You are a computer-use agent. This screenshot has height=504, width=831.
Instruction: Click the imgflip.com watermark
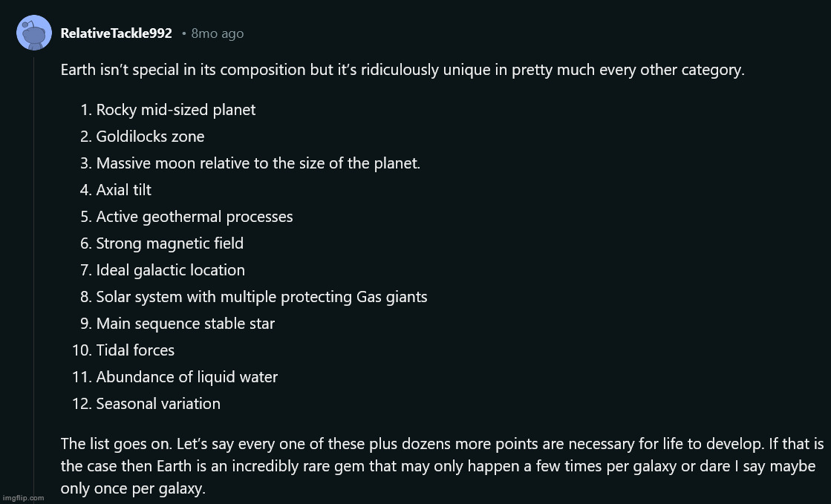pyautogui.click(x=23, y=497)
